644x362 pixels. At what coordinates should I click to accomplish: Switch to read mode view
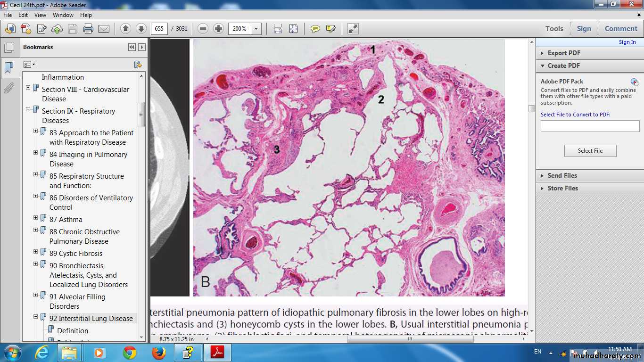click(353, 29)
